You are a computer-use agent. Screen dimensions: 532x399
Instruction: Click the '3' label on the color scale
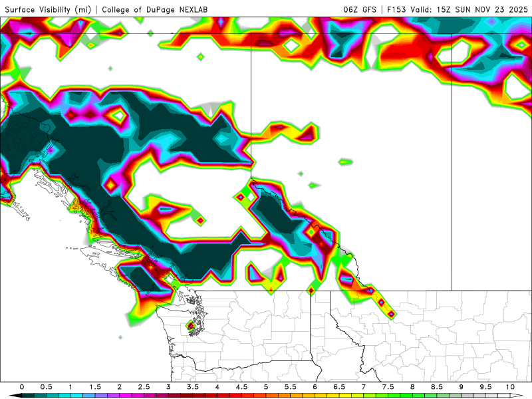[168, 387]
